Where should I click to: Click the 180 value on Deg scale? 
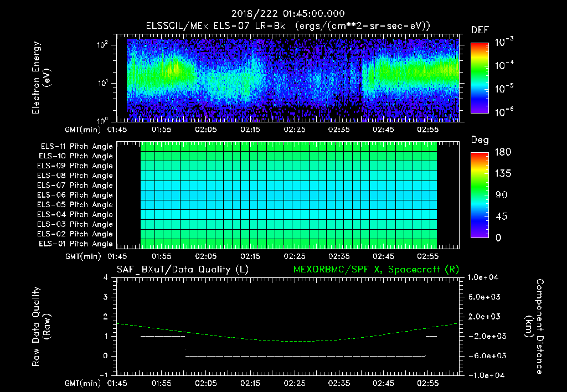503,152
